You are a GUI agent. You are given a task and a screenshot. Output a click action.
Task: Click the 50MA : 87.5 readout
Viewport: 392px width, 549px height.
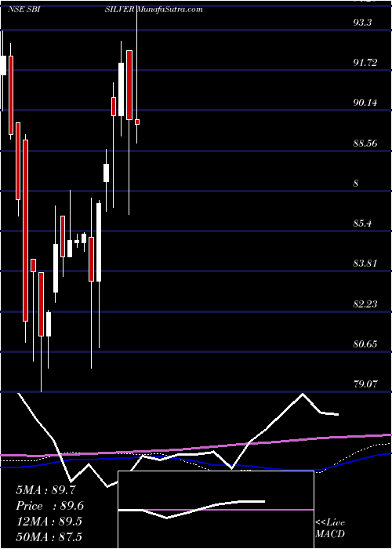[x=49, y=536]
